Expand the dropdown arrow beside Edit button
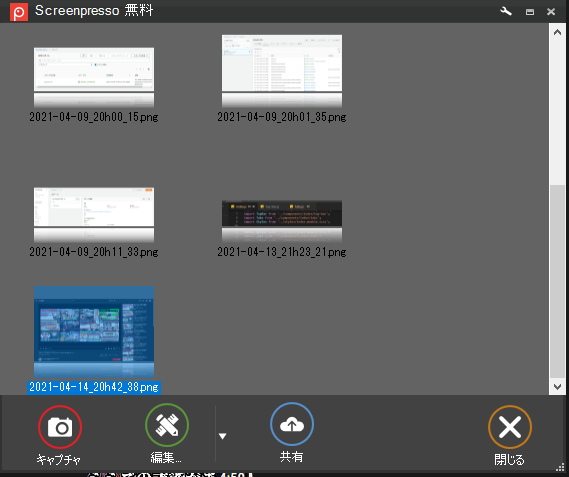The image size is (569, 477). pos(222,436)
